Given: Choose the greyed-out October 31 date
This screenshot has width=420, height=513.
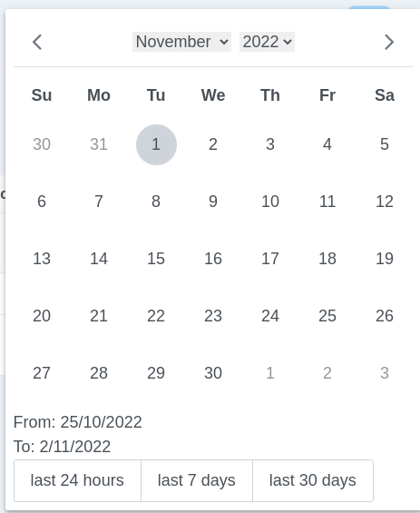Looking at the screenshot, I should 99,144.
